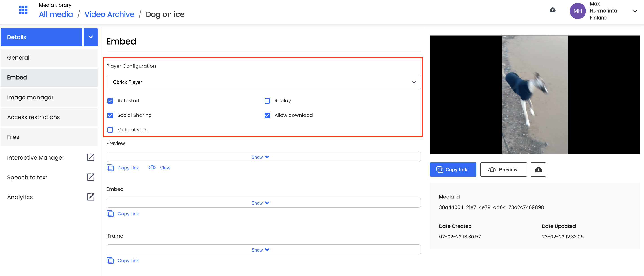Click copy icon under iFrame
The width and height of the screenshot is (644, 276).
[110, 260]
